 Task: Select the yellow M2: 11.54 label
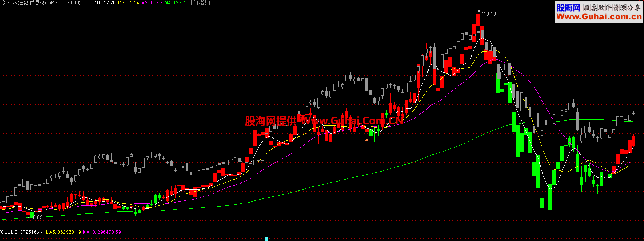coord(128,3)
